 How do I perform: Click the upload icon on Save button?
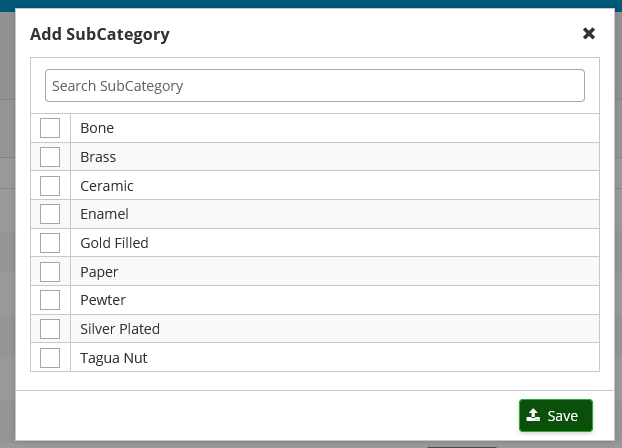click(533, 415)
